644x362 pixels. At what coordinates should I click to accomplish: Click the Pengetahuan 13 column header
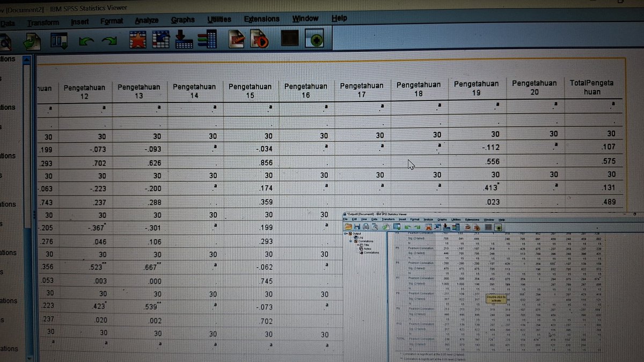click(138, 92)
